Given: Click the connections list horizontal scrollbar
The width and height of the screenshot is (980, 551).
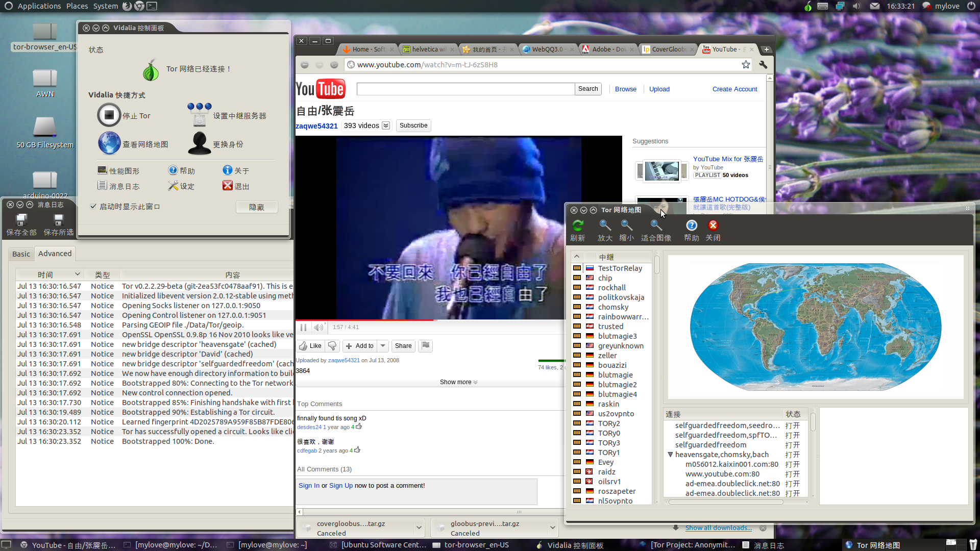Looking at the screenshot, I should point(726,502).
